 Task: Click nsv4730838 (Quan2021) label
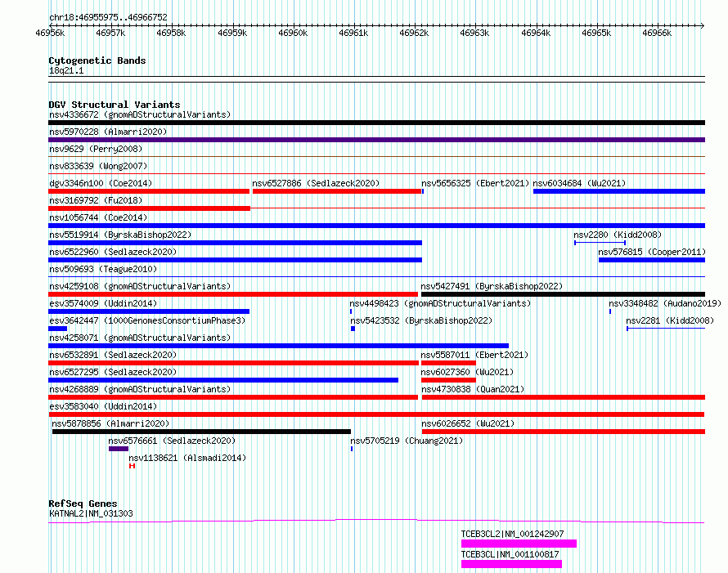473,389
